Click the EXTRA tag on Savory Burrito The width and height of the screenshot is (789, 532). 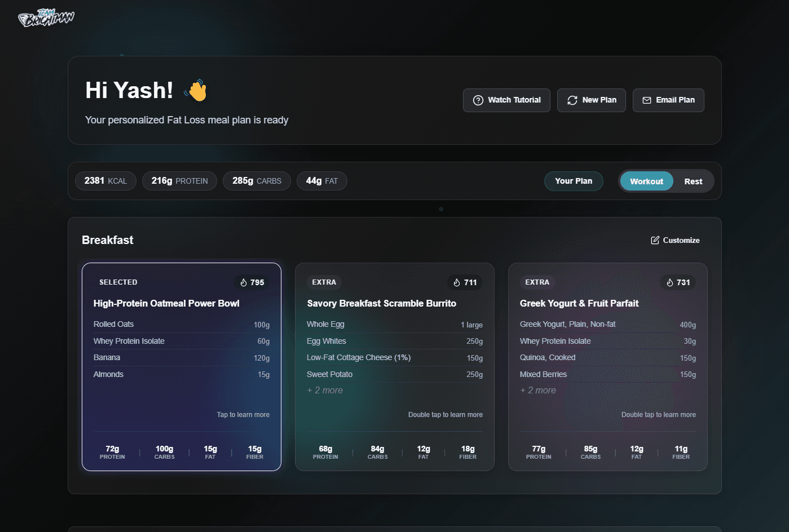(x=324, y=282)
